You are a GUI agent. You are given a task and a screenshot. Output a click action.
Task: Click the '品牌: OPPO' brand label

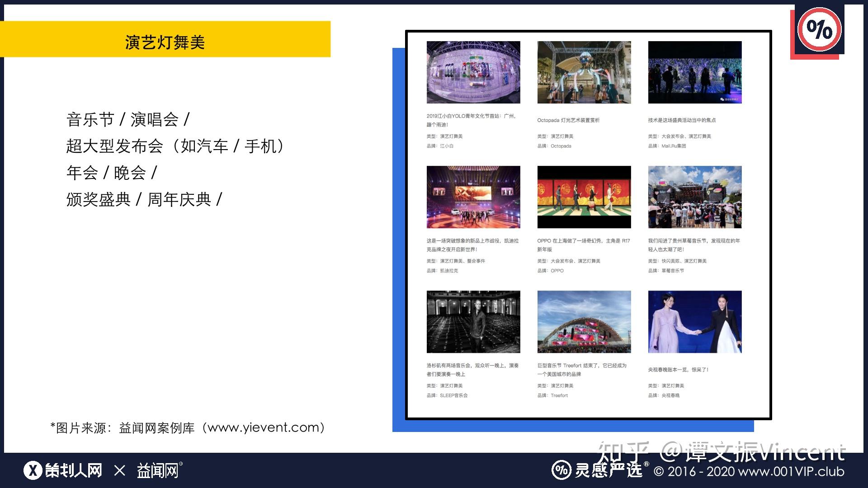pos(550,271)
